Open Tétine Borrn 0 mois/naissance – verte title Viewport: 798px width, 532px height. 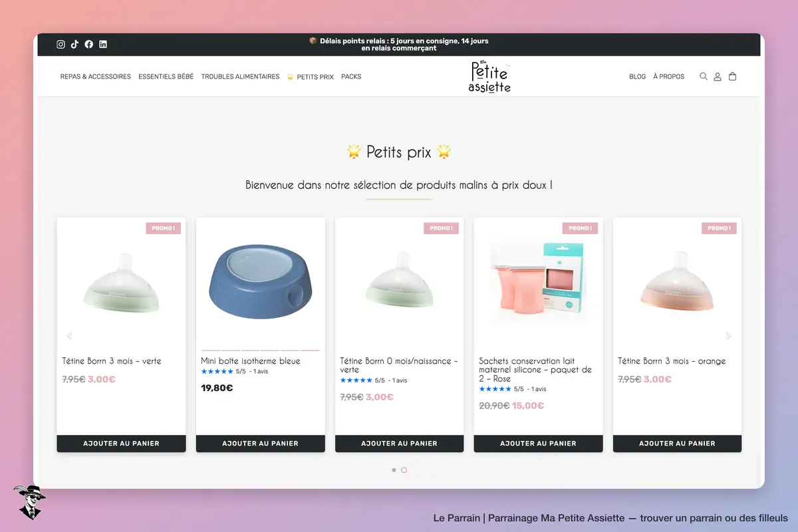(x=399, y=365)
